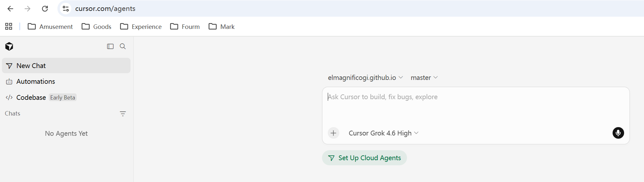
Task: Open the sidebar search icon
Action: click(x=123, y=47)
